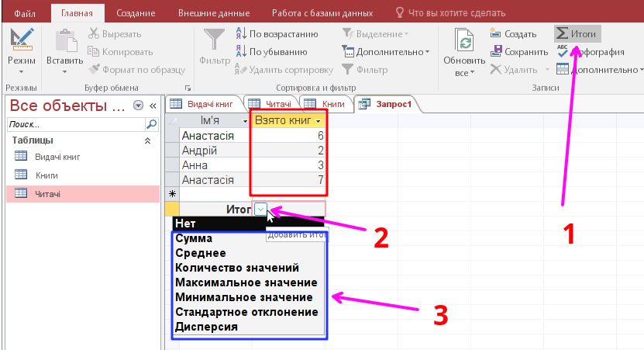Click Вырезать scissors command
The width and height of the screenshot is (644, 350).
point(115,34)
